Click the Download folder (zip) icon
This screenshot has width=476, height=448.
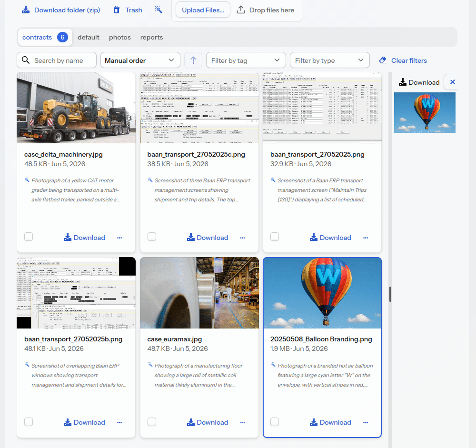(x=26, y=10)
